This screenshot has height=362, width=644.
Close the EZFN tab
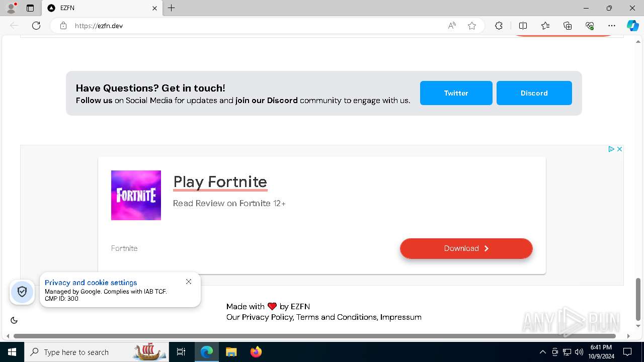pyautogui.click(x=154, y=8)
